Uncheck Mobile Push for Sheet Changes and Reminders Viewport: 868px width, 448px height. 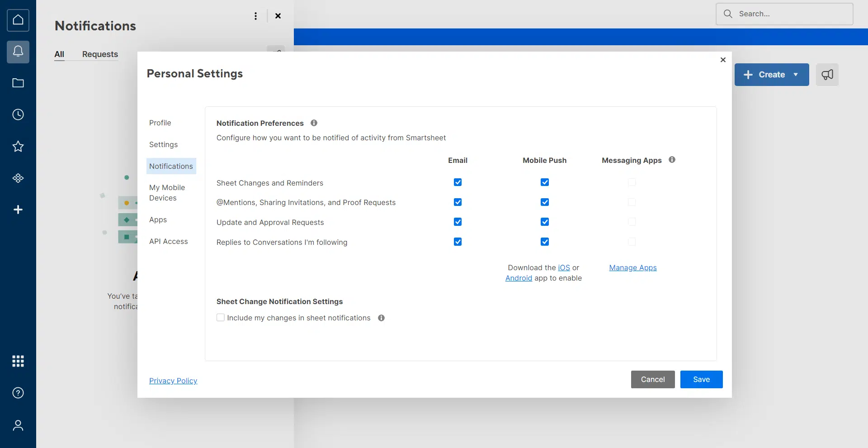pos(545,182)
